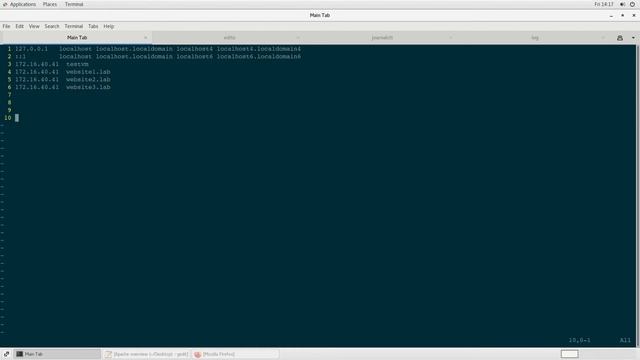Open the File menu
The height and width of the screenshot is (360, 640).
(x=6, y=26)
